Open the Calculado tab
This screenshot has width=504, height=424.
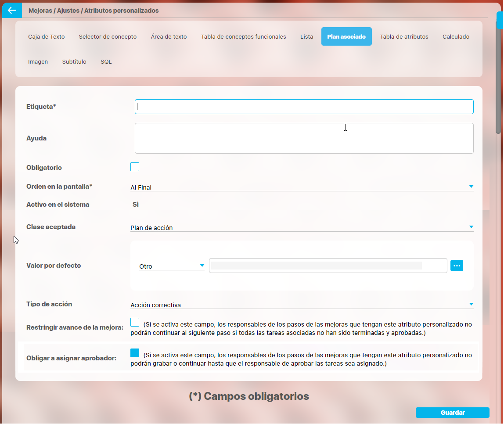456,37
